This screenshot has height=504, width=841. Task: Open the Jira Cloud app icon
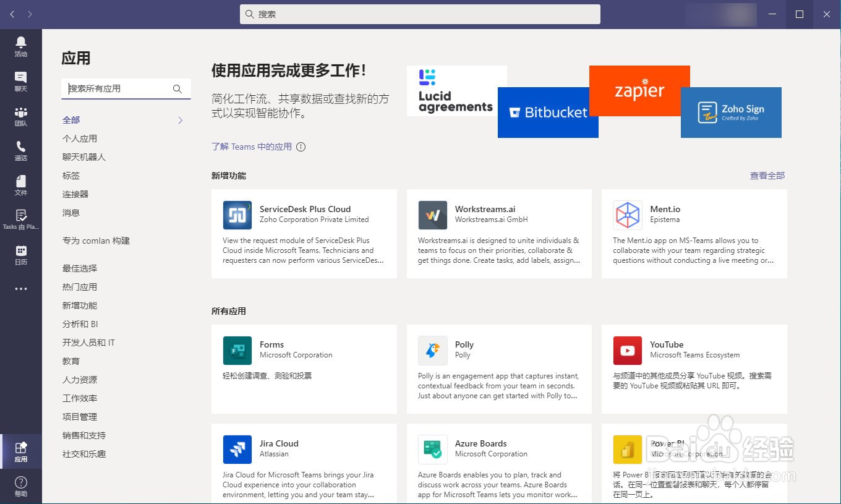[237, 450]
